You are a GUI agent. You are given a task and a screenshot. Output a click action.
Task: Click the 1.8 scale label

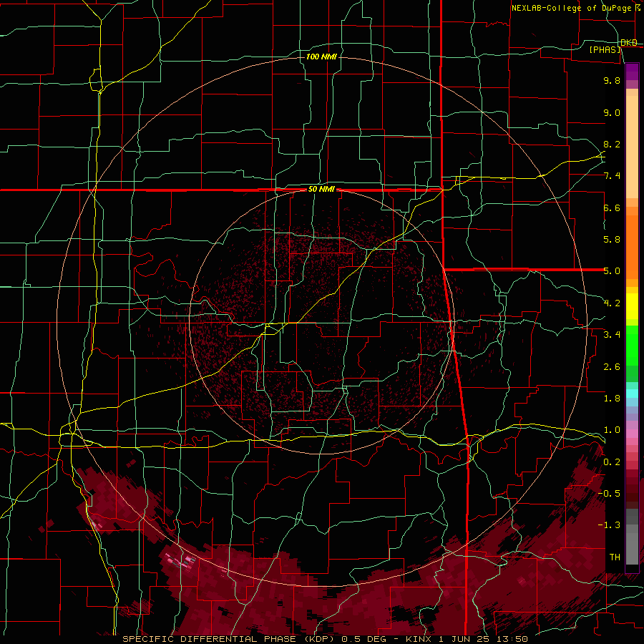(x=612, y=399)
